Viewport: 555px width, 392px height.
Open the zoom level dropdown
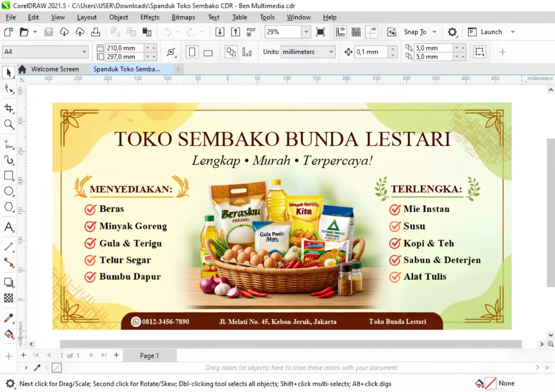tap(306, 32)
